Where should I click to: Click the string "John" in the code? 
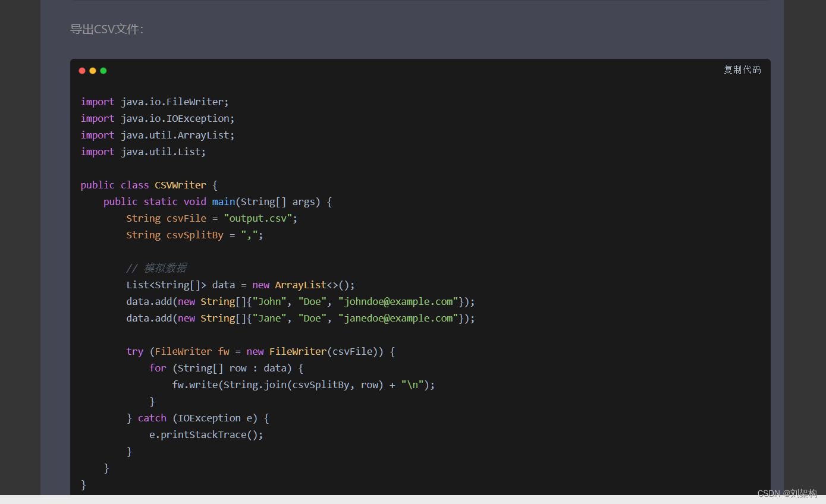[x=269, y=301]
